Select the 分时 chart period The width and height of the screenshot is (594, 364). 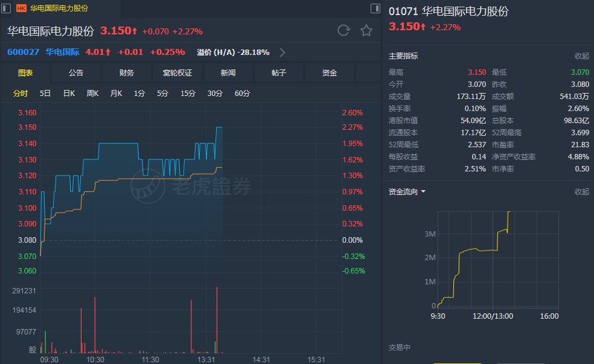pyautogui.click(x=21, y=93)
